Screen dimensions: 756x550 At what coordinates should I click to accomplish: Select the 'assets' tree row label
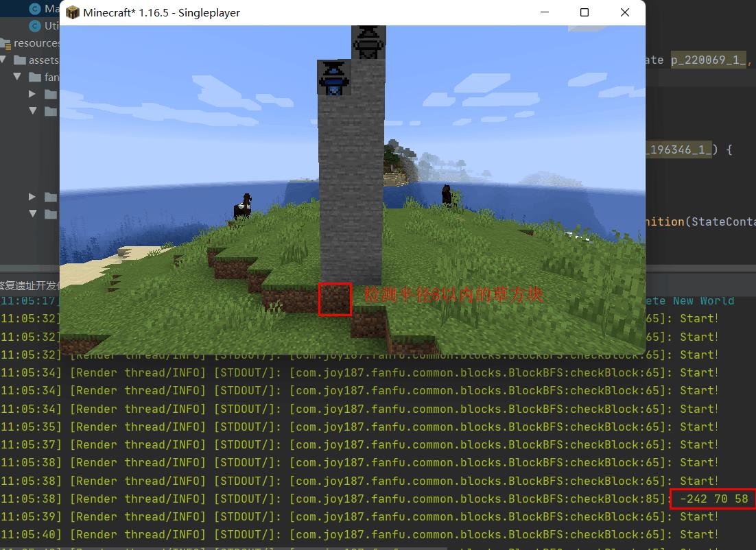43,60
